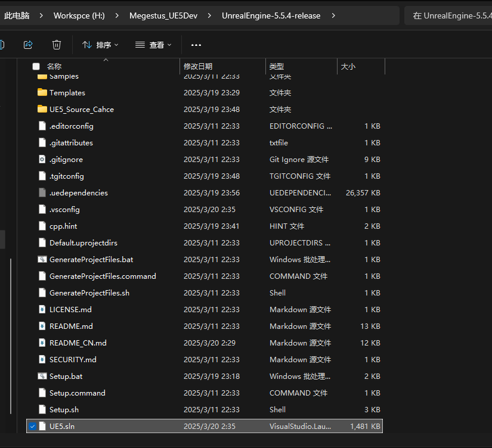Viewport: 492px width, 448px height.
Task: Open the View (查看) dropdown
Action: 153,45
